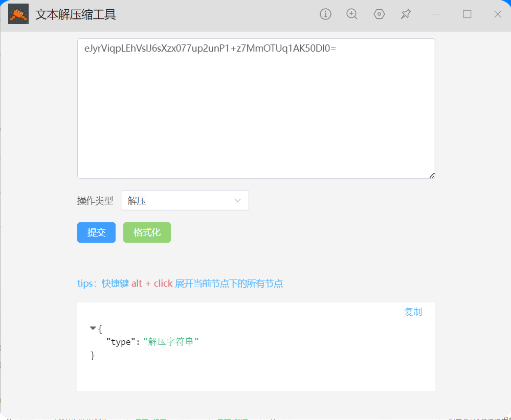The image size is (511, 420).
Task: Open the info icon in title bar
Action: pyautogui.click(x=325, y=14)
